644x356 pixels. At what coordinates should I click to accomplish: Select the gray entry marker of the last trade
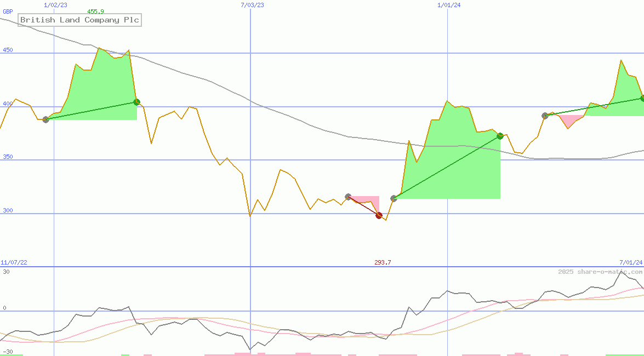545,116
